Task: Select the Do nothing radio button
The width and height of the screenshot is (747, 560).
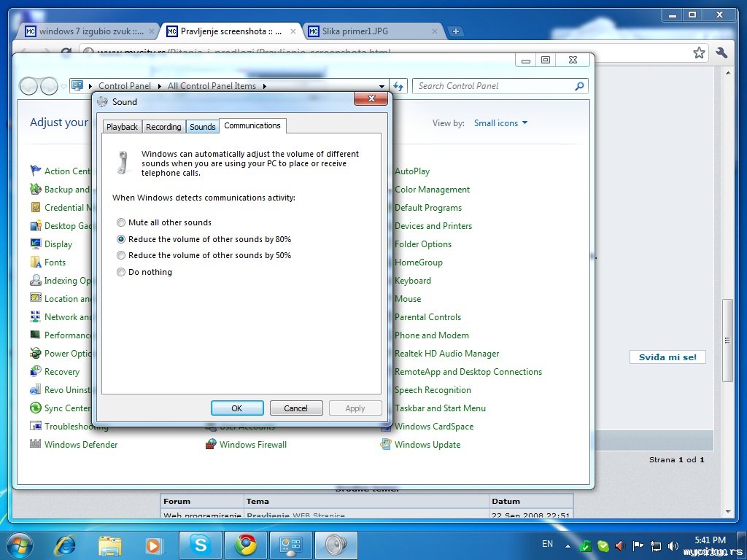Action: 121,273
